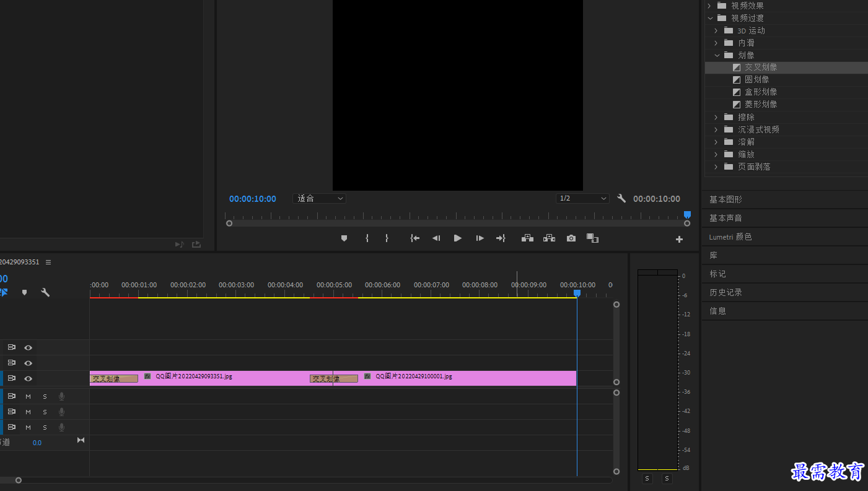The width and height of the screenshot is (868, 491).
Task: Open the button editor plus icon
Action: (679, 239)
